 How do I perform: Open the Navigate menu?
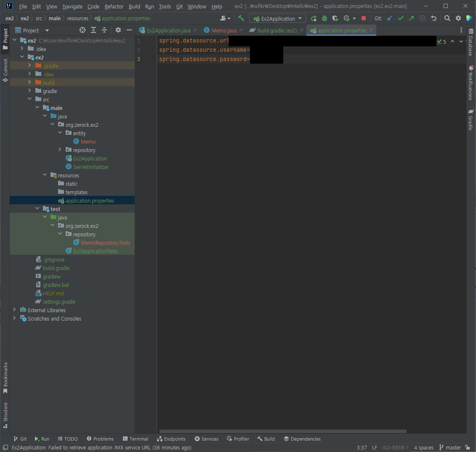(72, 6)
